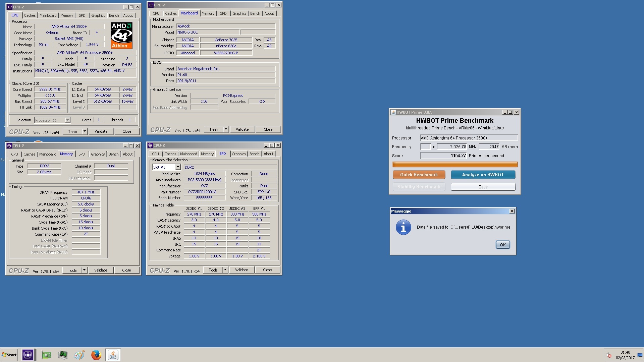Expand Tools dropdown arrow in the SPD window

coord(225,270)
